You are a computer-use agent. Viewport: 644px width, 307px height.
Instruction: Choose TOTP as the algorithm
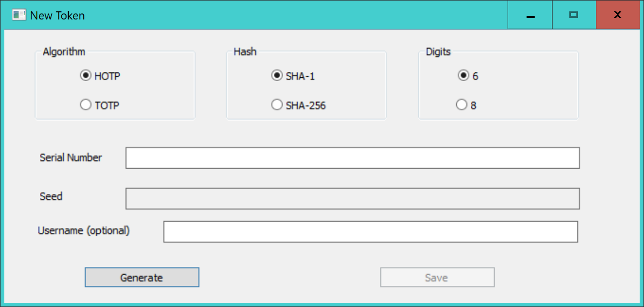pos(86,105)
